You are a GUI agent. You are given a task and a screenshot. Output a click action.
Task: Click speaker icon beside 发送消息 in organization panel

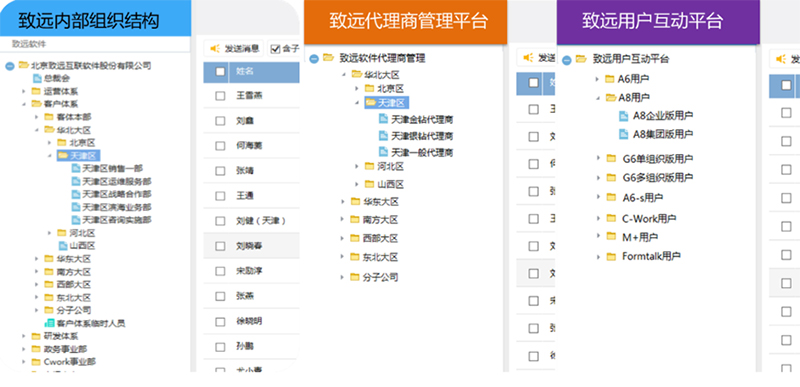point(215,49)
